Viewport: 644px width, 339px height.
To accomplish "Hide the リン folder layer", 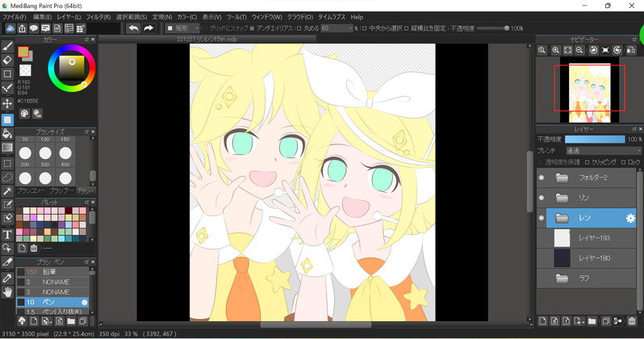I will click(542, 198).
